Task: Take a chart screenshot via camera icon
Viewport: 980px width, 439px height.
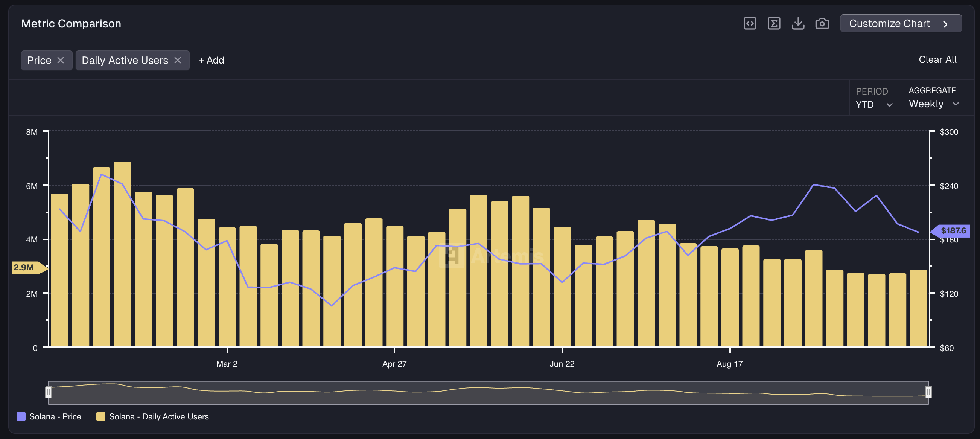Action: click(x=822, y=23)
